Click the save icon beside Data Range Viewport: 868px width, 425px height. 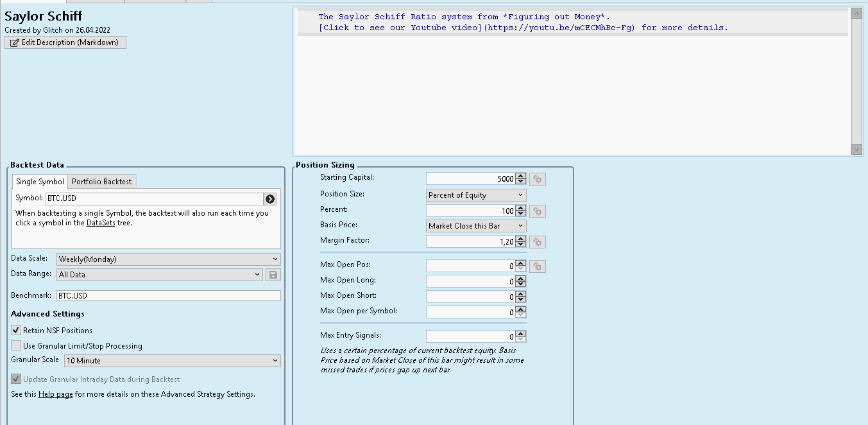(x=273, y=275)
